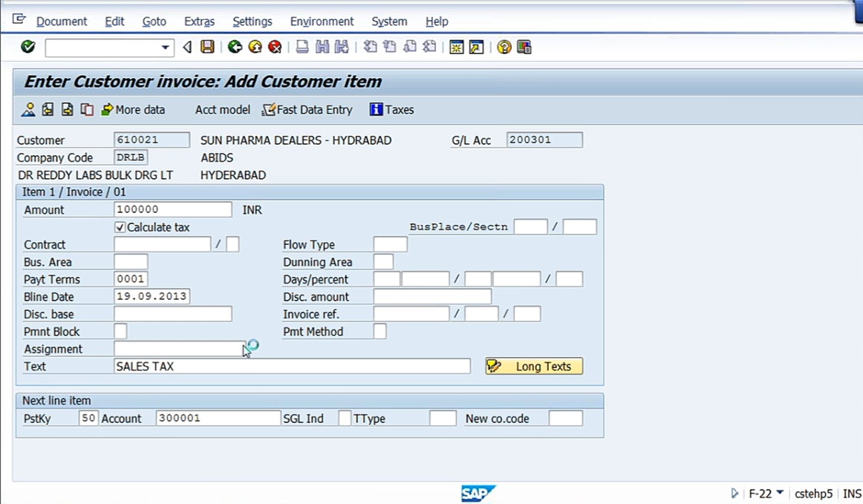Screen dimensions: 863x504
Task: Click the document overview person-and-mountain icon
Action: coord(28,110)
